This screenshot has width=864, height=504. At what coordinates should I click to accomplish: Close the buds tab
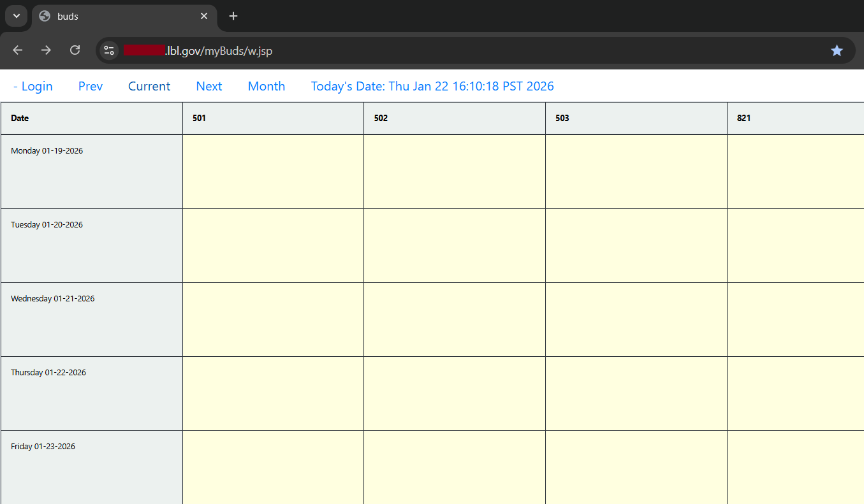click(204, 16)
